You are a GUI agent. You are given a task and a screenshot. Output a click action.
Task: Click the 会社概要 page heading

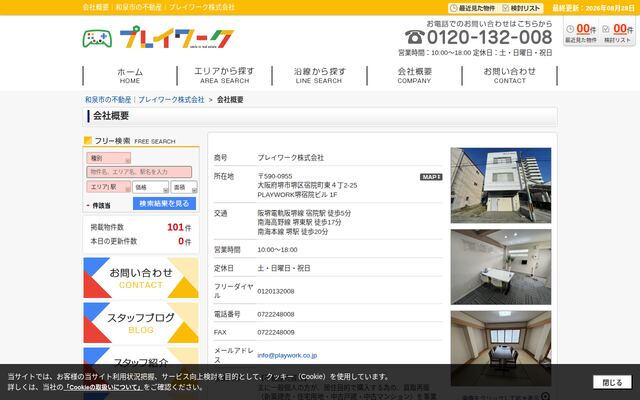[x=111, y=116]
